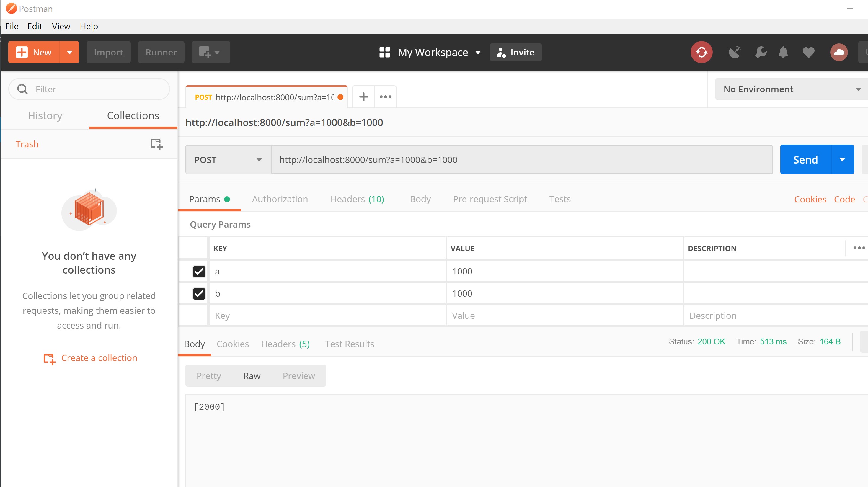Click the heart favorites icon
Screen dimensions: 868x487
808,52
